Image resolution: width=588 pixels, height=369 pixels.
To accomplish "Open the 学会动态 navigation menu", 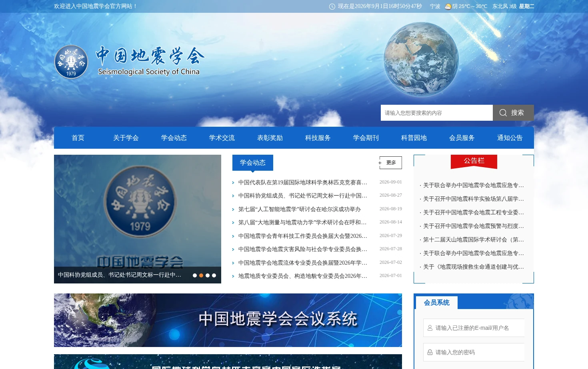I will pyautogui.click(x=174, y=138).
